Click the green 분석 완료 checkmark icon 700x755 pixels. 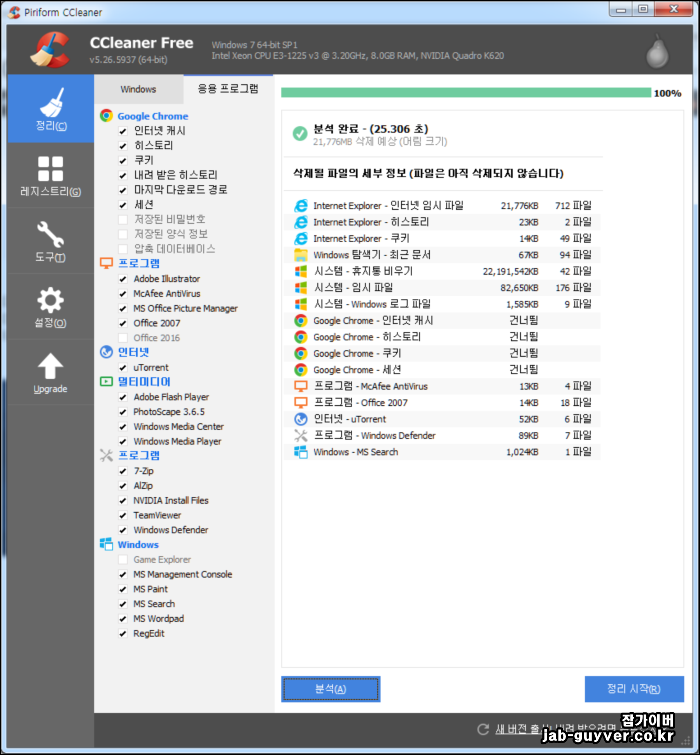coord(300,134)
